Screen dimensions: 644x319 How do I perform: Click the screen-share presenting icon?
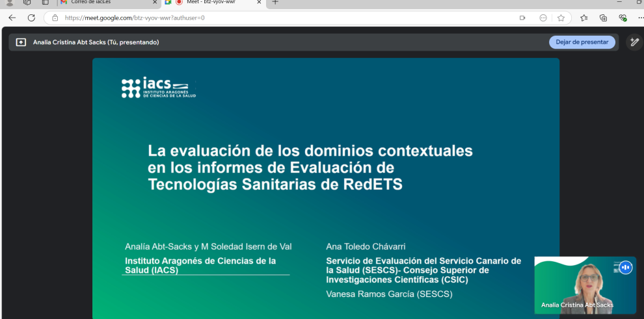point(21,42)
